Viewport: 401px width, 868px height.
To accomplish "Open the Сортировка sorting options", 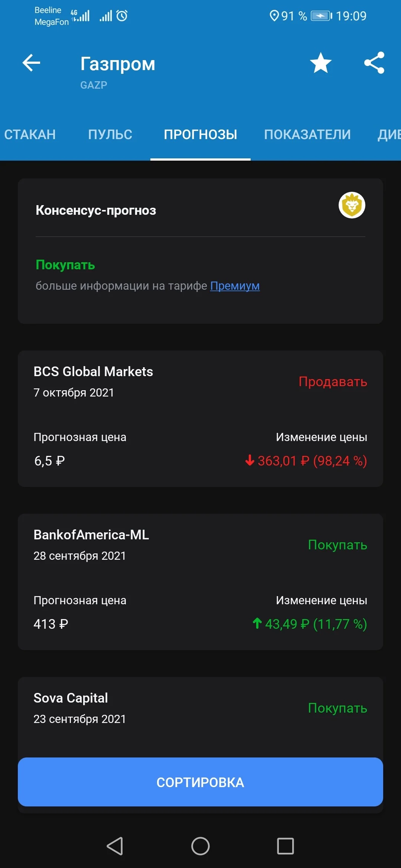I will (200, 782).
